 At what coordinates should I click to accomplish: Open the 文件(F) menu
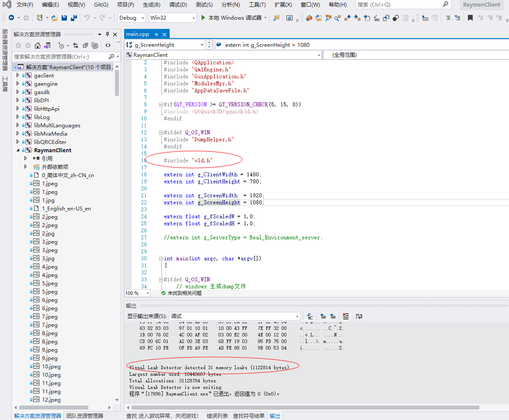click(24, 4)
